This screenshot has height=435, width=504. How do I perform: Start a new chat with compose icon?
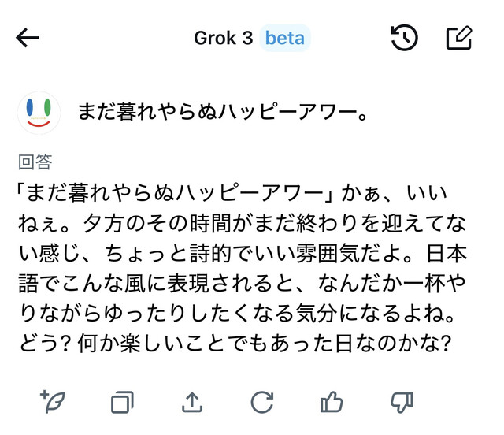coord(458,38)
